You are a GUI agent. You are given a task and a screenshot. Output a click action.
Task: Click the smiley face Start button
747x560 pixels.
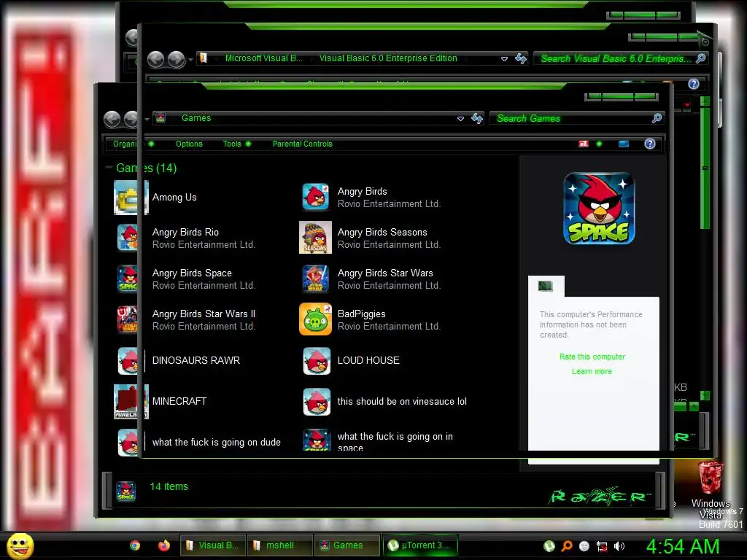pyautogui.click(x=20, y=545)
